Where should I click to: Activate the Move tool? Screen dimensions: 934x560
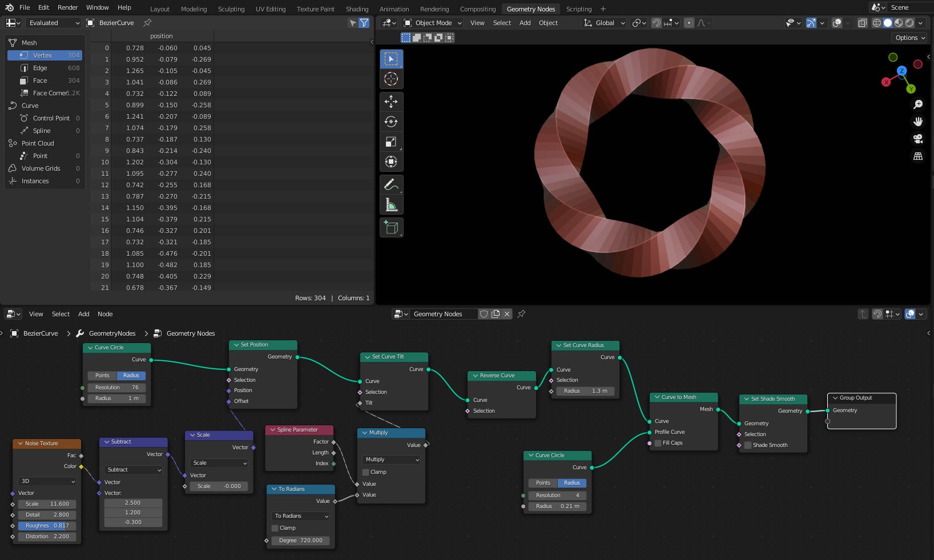point(391,102)
